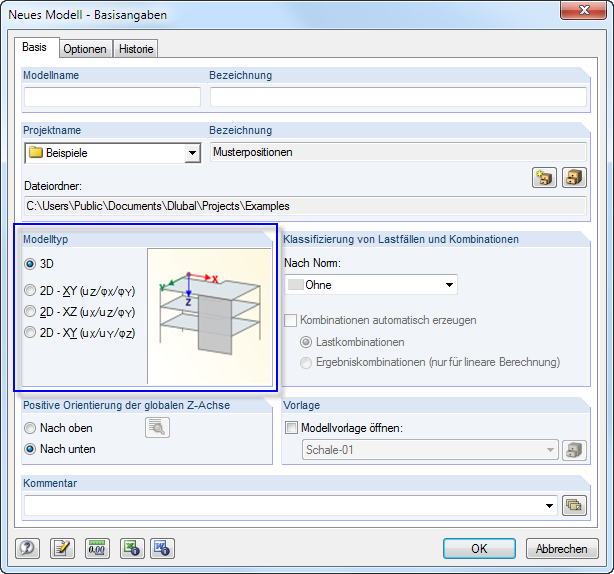614x574 pixels.
Task: Select 2D - XZ (uX/uZ/φY) option
Action: 30,312
